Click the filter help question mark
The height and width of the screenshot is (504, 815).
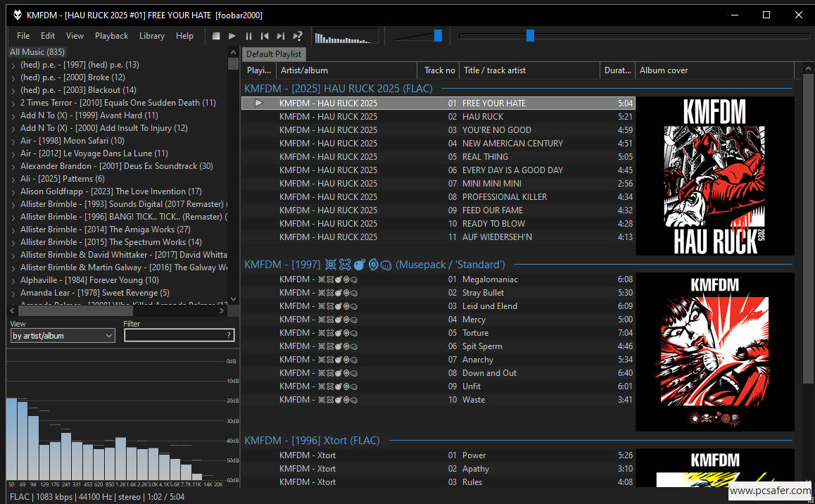(x=229, y=336)
